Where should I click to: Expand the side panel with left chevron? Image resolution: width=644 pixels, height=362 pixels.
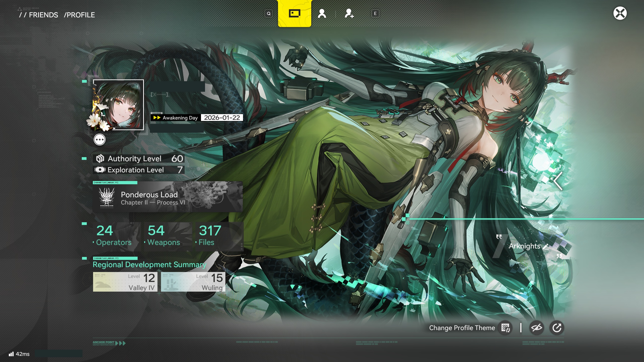[x=558, y=181]
